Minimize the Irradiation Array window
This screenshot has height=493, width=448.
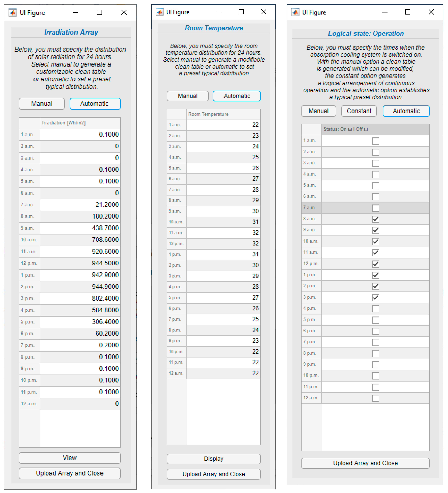pos(75,12)
